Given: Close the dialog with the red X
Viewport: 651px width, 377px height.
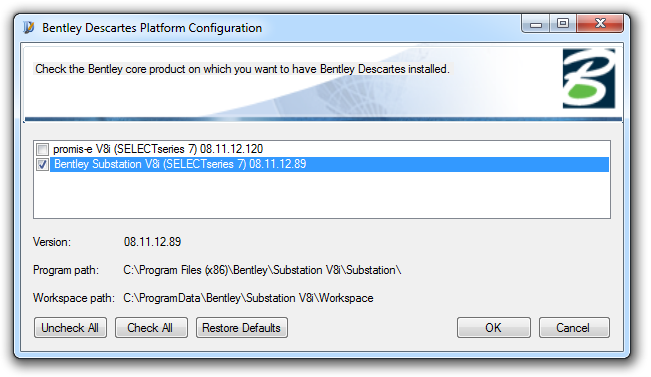Looking at the screenshot, I should (600, 24).
